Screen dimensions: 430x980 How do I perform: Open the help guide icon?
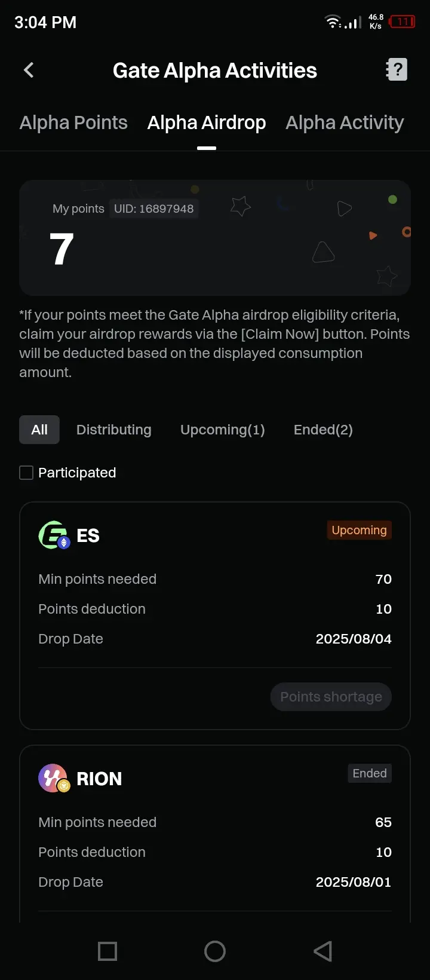coord(397,69)
